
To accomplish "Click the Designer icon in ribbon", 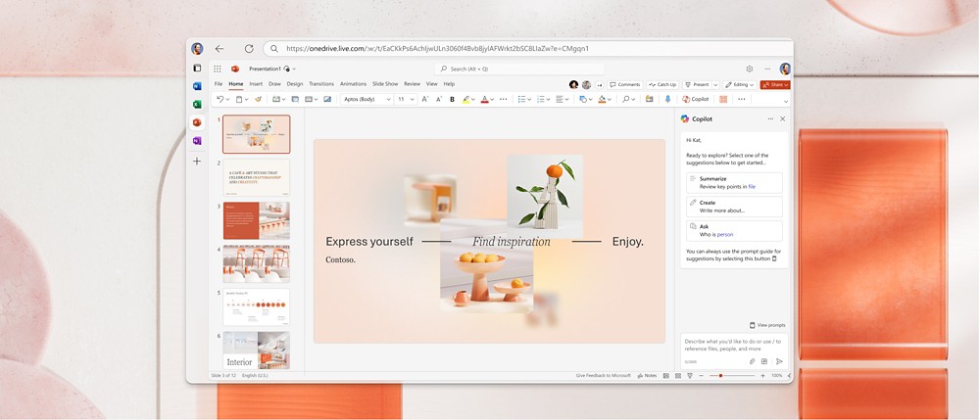I will [650, 99].
